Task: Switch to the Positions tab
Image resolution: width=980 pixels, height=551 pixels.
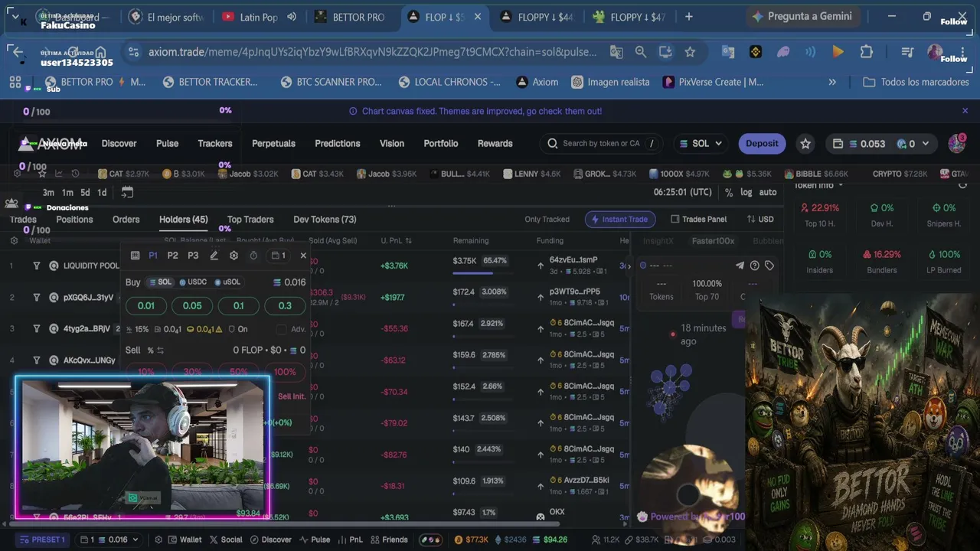Action: tap(74, 220)
